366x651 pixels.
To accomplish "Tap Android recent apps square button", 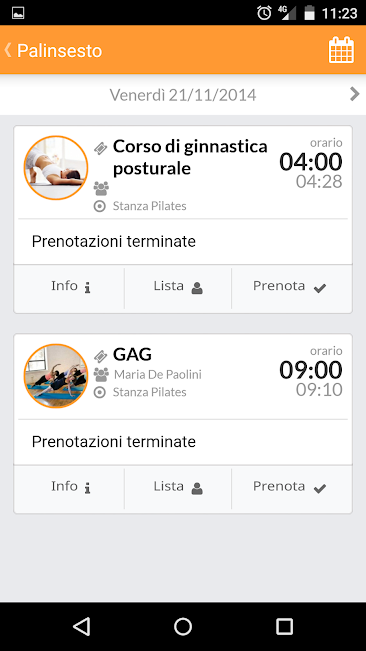I will pos(284,626).
